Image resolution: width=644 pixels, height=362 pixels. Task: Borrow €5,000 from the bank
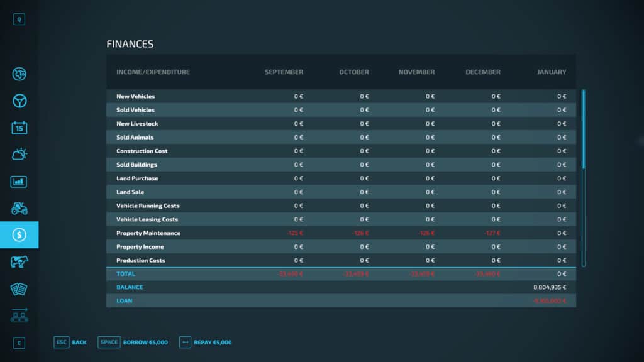point(133,343)
